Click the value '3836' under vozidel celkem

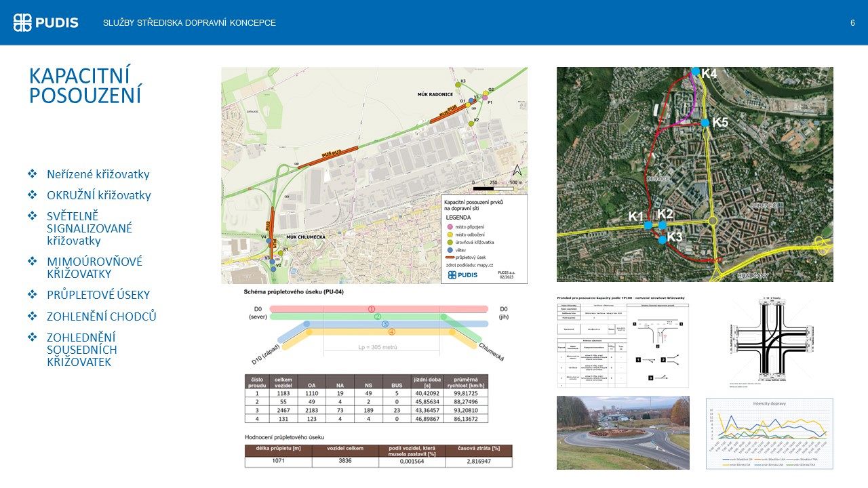click(x=344, y=461)
